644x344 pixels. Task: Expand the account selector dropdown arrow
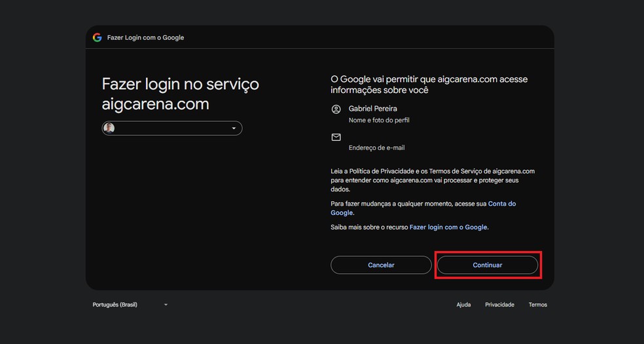click(x=234, y=128)
